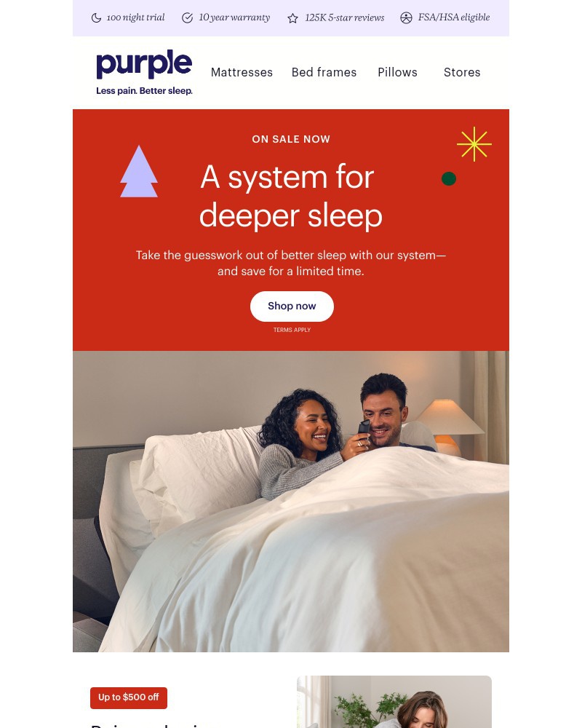Click the person icon beside FSA/HSA eligible
Screen dimensions: 582x728
[x=406, y=18]
